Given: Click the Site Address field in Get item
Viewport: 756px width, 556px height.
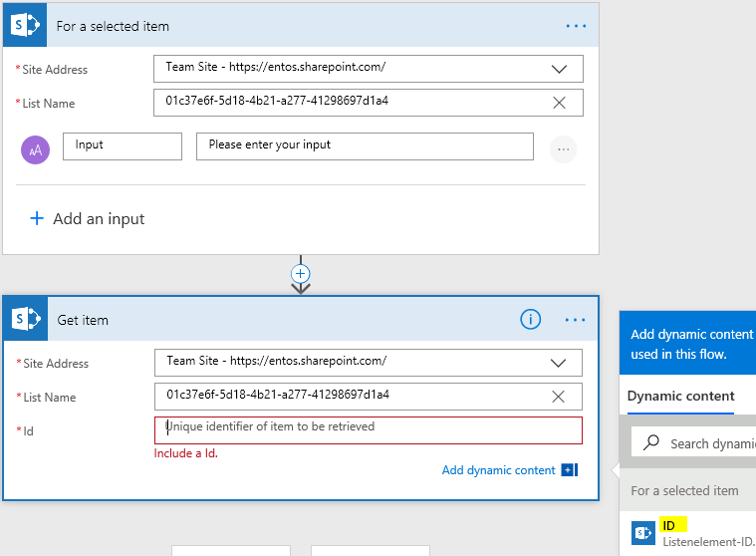Looking at the screenshot, I should (x=369, y=363).
